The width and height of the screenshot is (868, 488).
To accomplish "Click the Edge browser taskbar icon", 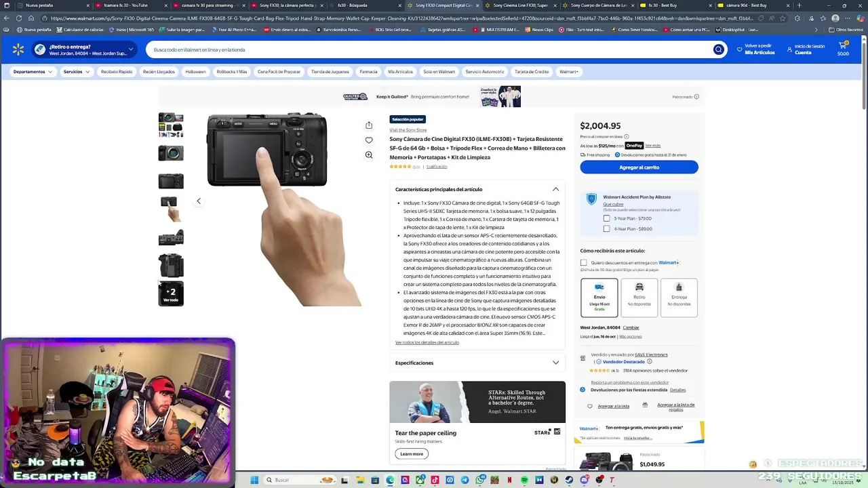I will [391, 480].
